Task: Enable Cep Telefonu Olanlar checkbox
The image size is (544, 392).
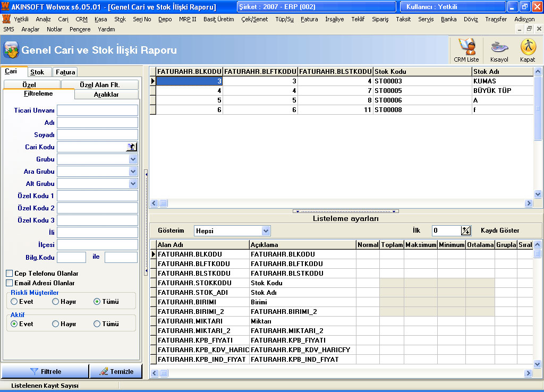Action: point(9,274)
